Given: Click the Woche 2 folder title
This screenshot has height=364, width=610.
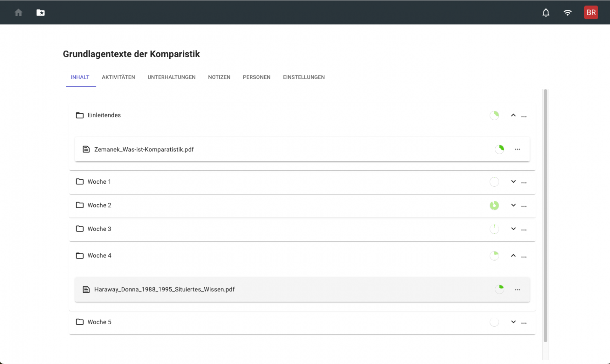Looking at the screenshot, I should click(99, 205).
